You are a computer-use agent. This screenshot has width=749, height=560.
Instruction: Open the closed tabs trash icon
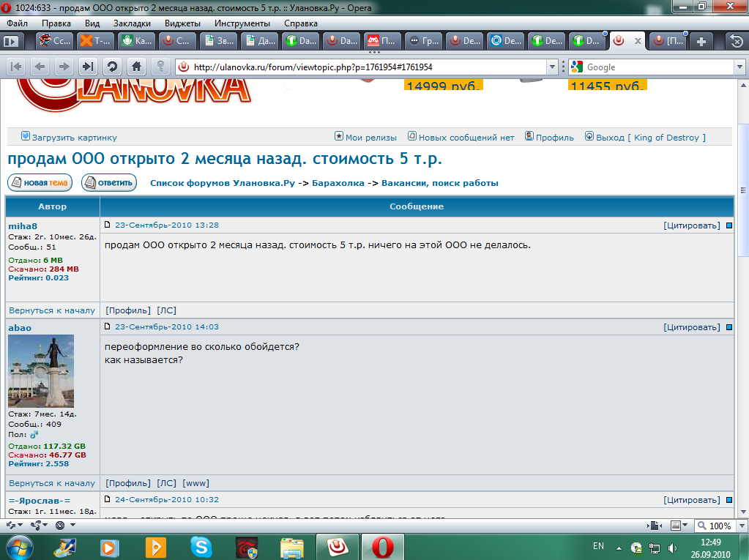click(x=737, y=41)
